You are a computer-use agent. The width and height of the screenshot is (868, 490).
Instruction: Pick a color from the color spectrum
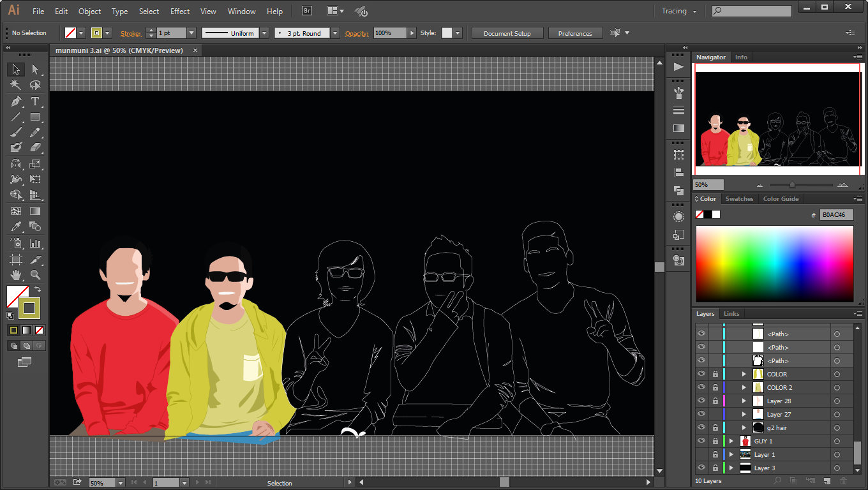click(774, 263)
